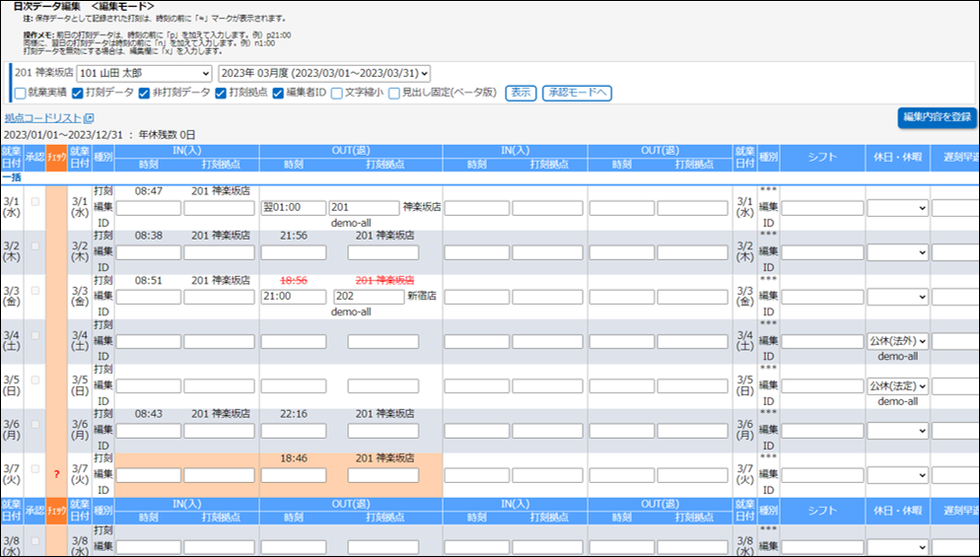
Task: Enable 見出し固定(ベータ版) checkbox
Action: pos(394,94)
